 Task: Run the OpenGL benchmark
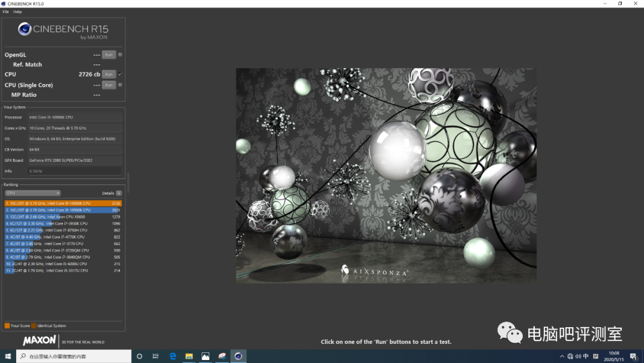tap(109, 55)
